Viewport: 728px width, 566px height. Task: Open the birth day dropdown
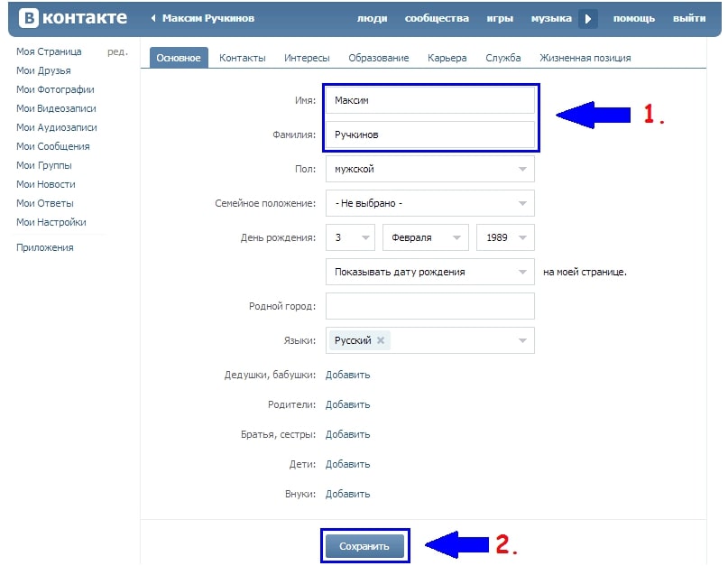[x=350, y=237]
